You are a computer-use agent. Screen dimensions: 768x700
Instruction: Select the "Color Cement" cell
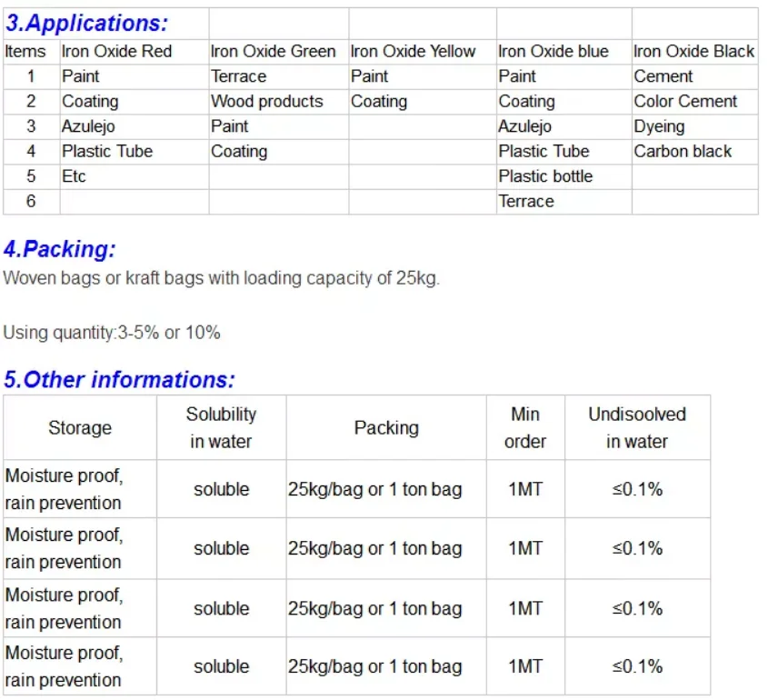click(685, 102)
